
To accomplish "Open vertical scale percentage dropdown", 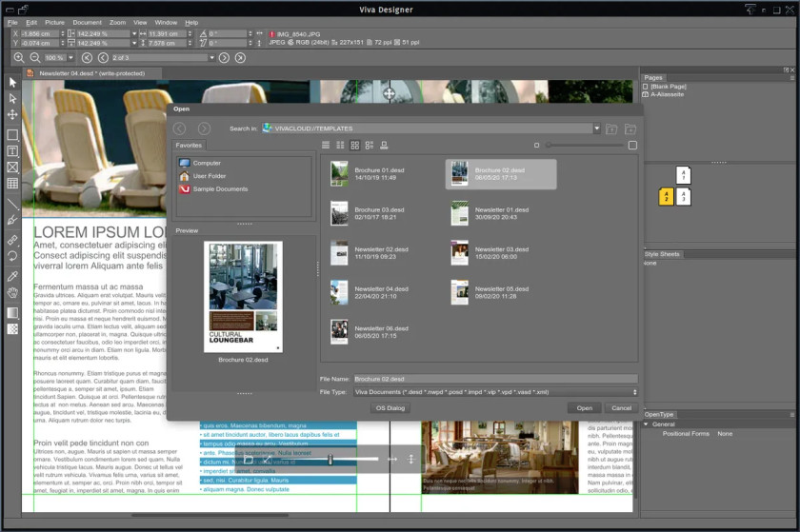I will coord(134,44).
